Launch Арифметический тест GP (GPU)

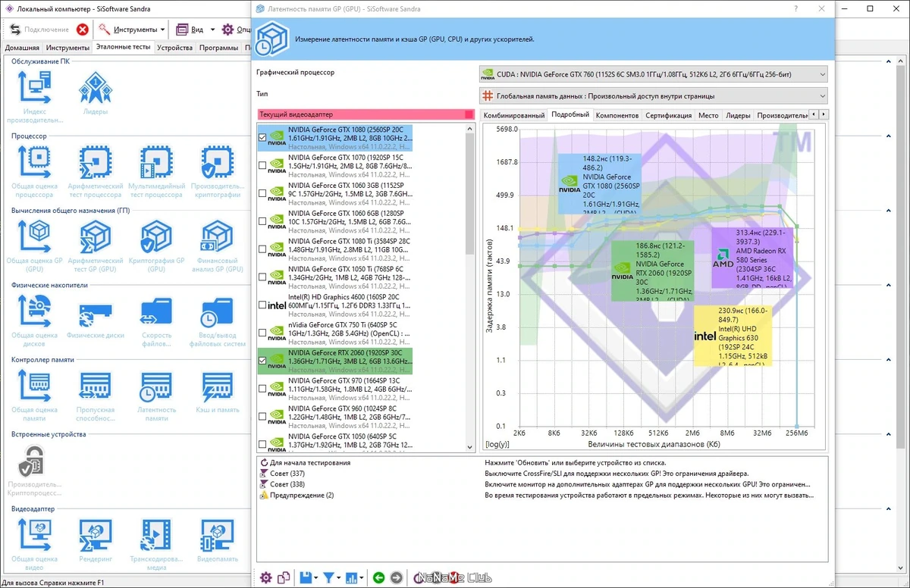tap(95, 246)
